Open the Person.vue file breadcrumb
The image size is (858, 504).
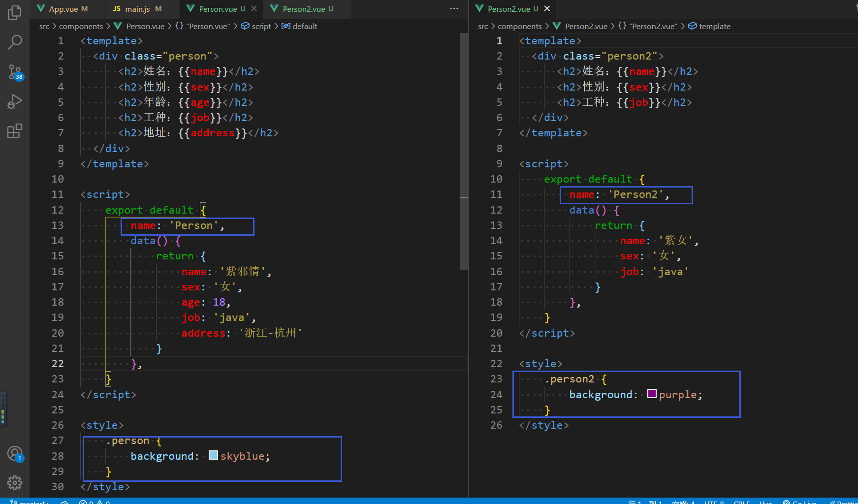point(139,27)
